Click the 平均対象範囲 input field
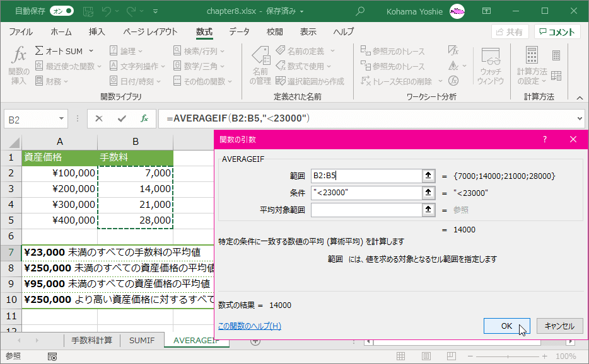Screen dimensions: 589x364 coord(366,210)
